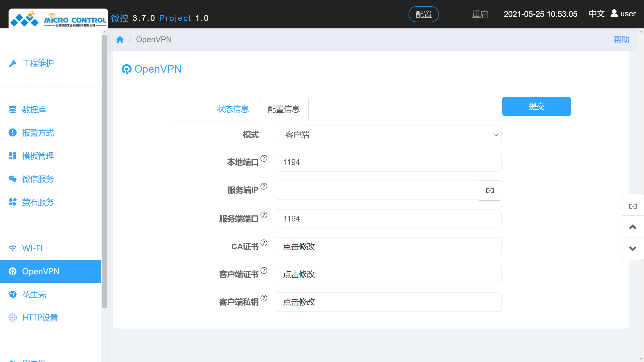Image resolution: width=644 pixels, height=362 pixels.
Task: Select the 配置信息 tab
Action: tap(284, 109)
